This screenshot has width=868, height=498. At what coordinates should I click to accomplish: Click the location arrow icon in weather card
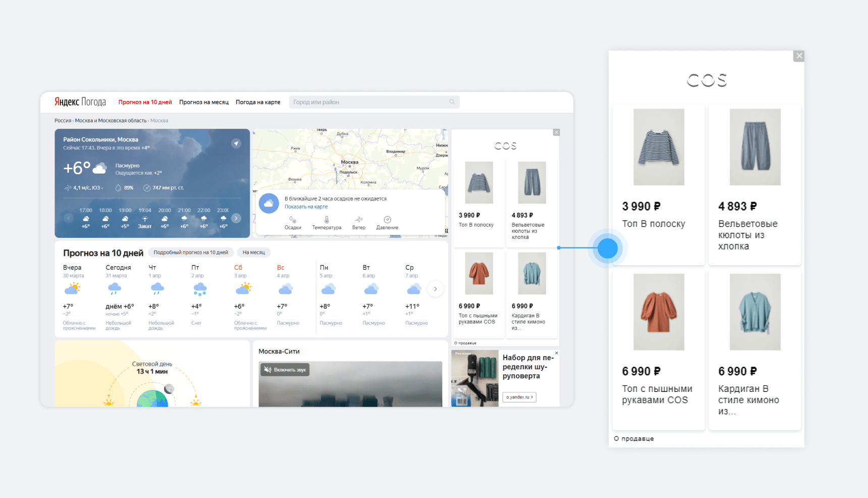[236, 143]
